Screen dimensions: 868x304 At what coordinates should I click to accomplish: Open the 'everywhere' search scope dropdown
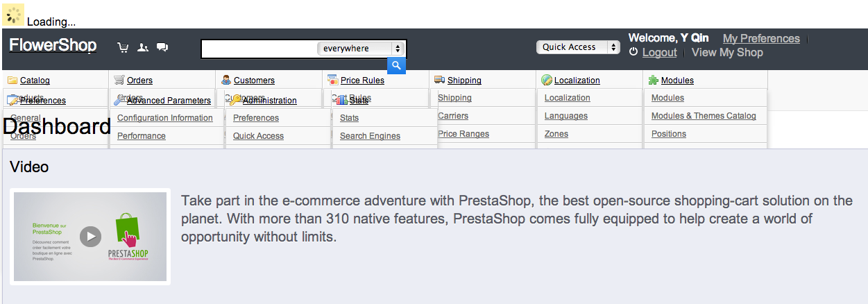(x=360, y=49)
